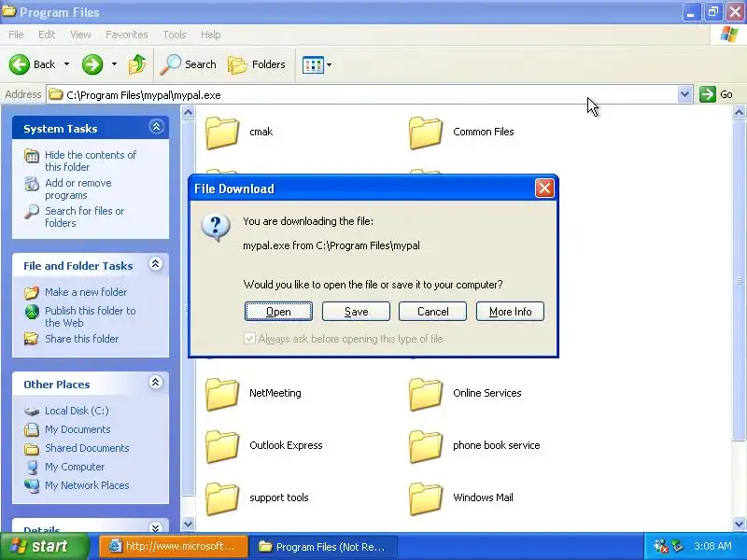
Task: Click Cancel in File Download dialog
Action: point(432,312)
